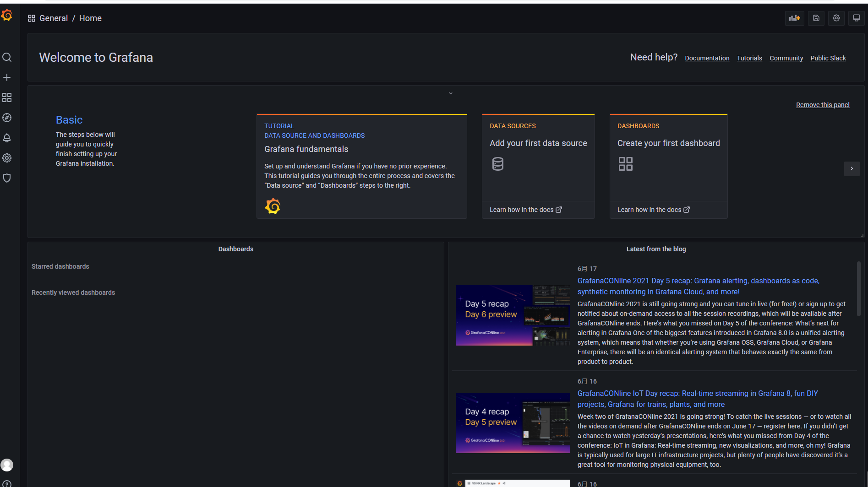This screenshot has width=868, height=487.
Task: Open the Explore compass icon
Action: [7, 118]
